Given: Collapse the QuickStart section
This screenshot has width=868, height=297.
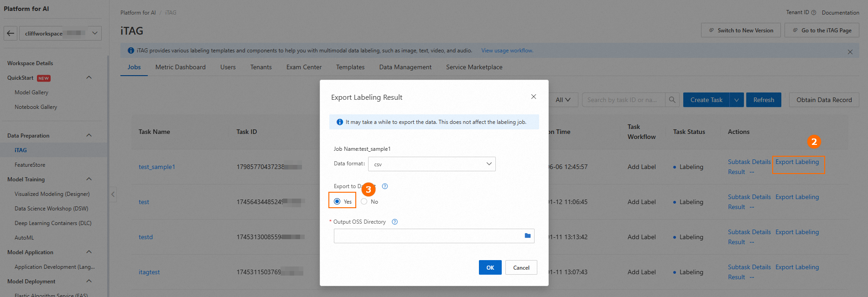Looking at the screenshot, I should click(x=89, y=78).
